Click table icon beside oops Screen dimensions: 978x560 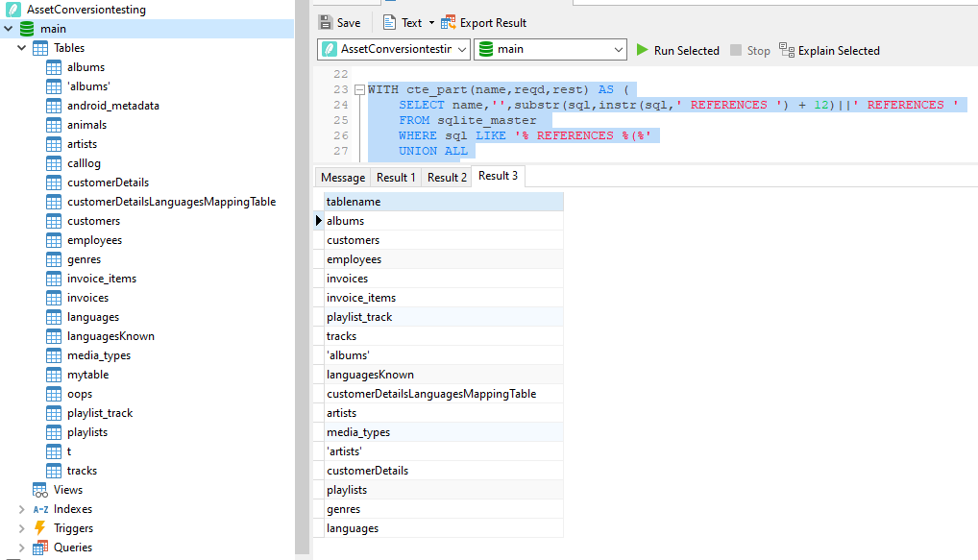54,394
